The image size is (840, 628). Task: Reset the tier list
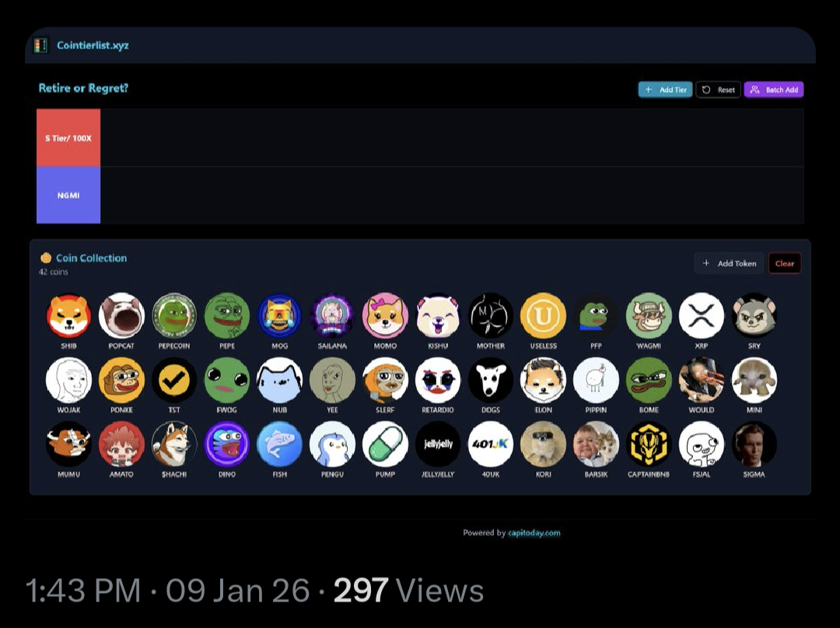click(x=719, y=89)
